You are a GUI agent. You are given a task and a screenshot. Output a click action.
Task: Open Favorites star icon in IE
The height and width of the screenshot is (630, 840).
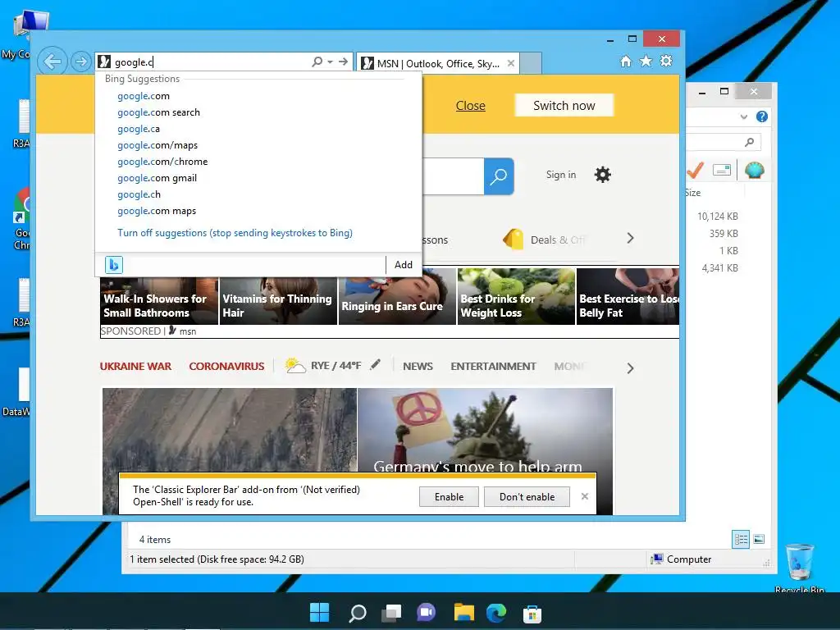(646, 61)
